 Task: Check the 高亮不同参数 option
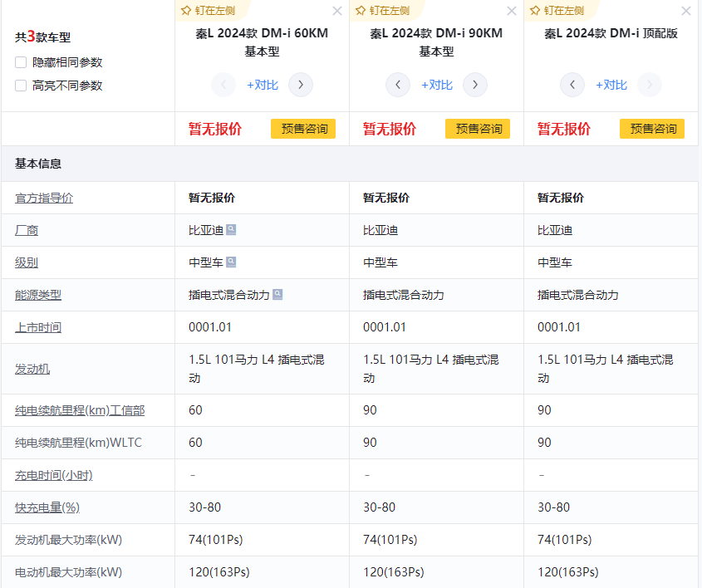point(21,86)
